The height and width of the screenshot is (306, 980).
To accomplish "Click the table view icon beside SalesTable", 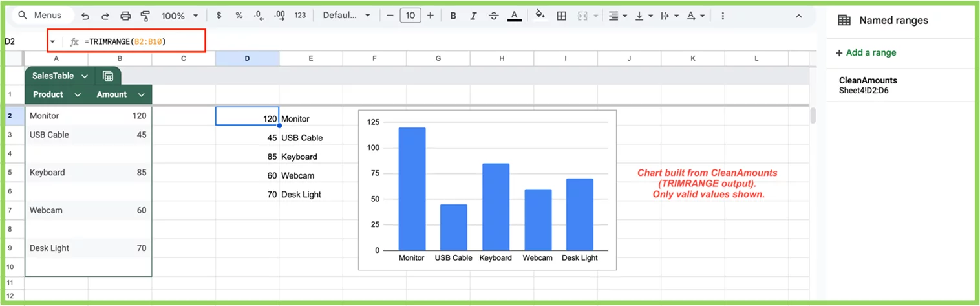I will pos(108,76).
